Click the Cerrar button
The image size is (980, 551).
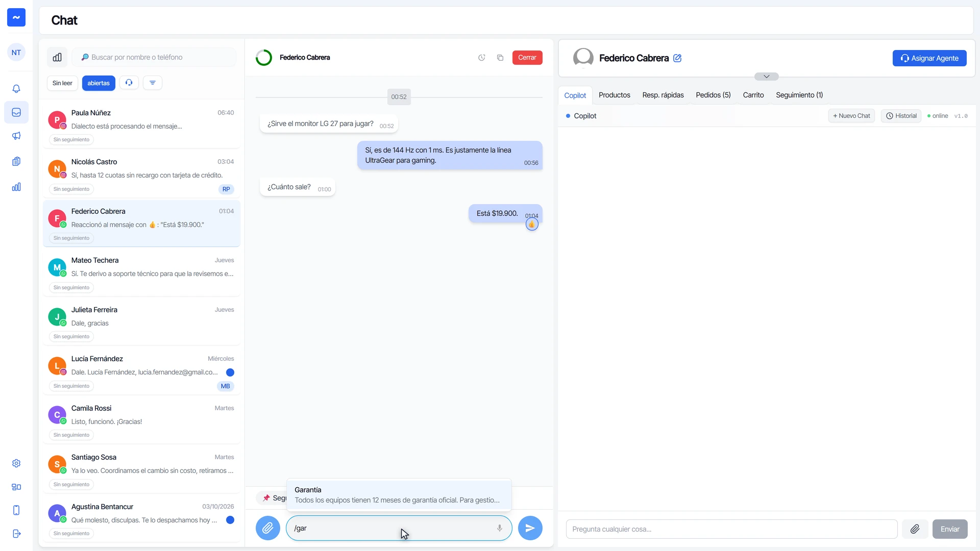click(x=527, y=58)
